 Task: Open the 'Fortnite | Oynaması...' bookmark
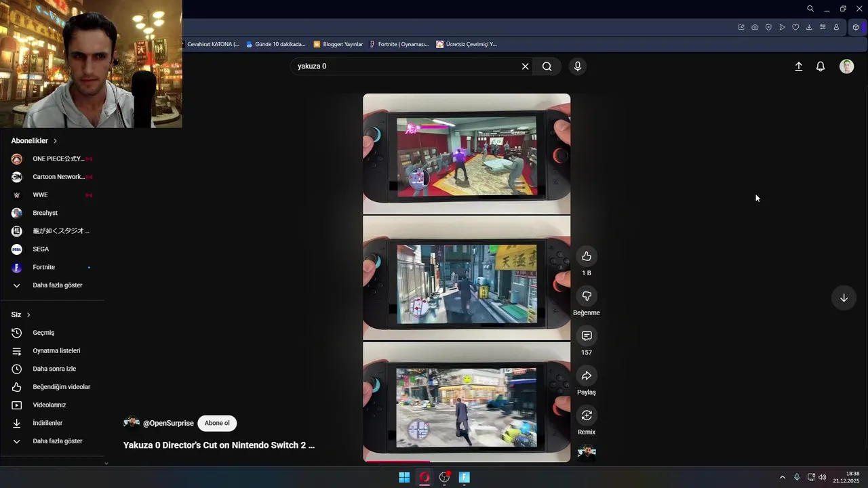click(x=399, y=44)
